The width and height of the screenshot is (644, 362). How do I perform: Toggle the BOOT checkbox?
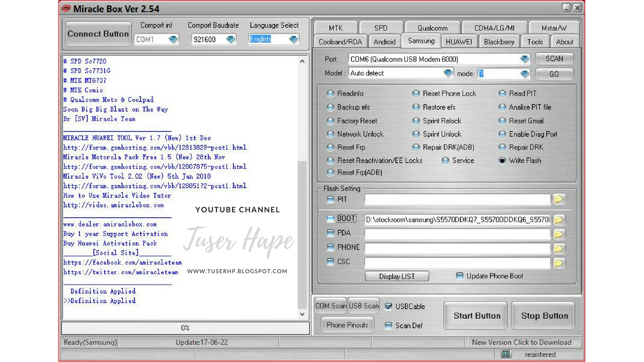(331, 219)
